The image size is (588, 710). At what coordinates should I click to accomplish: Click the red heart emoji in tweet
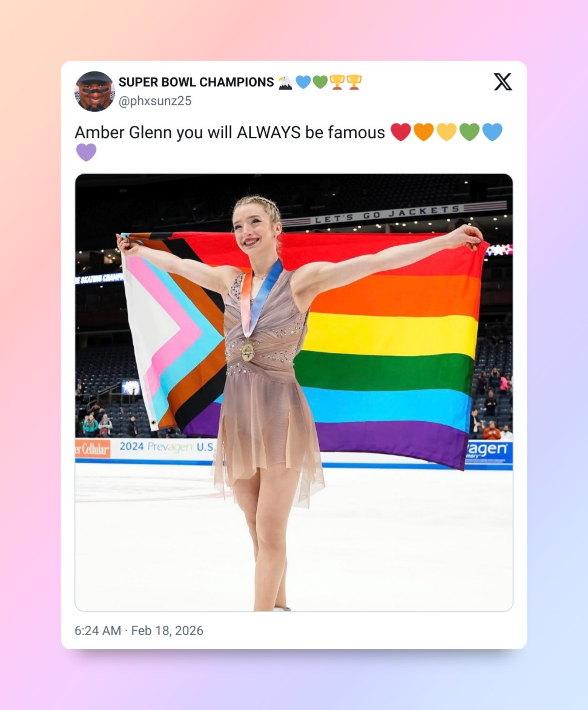point(400,132)
